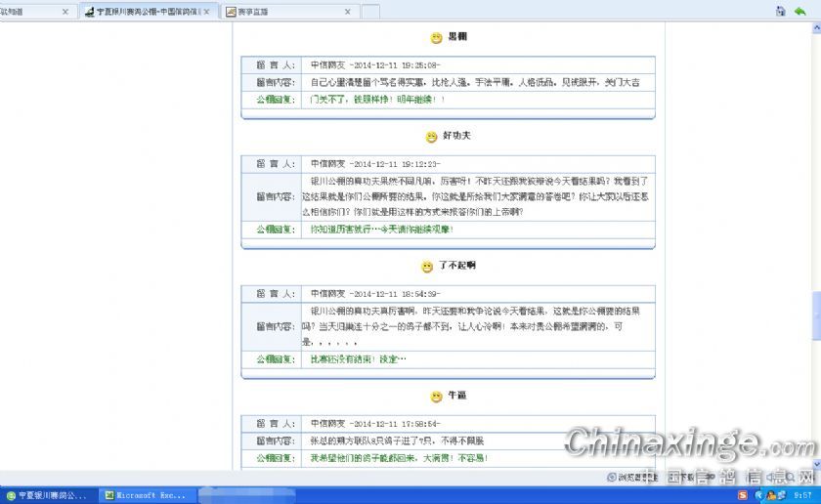Image resolution: width=821 pixels, height=504 pixels.
Task: Click the 浏览器医生 status bar icon
Action: coord(635,478)
